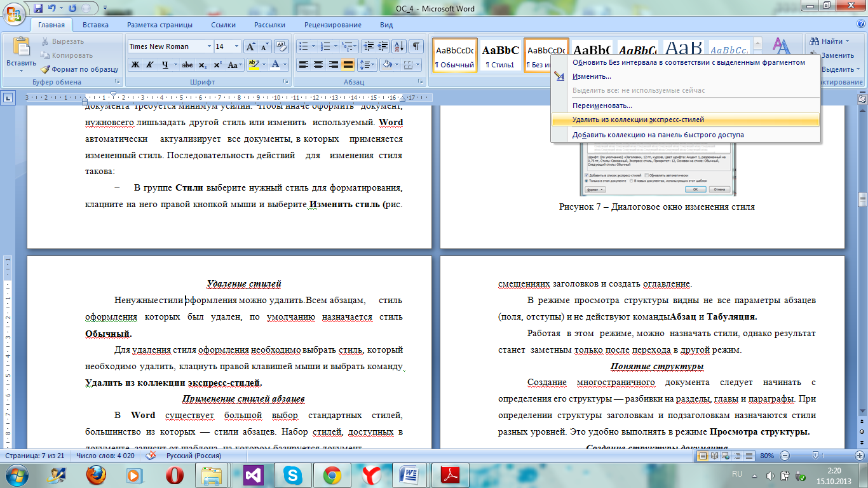Click the Заменить (Replace) button
Viewport: 868px width, 488px height.
(832, 55)
